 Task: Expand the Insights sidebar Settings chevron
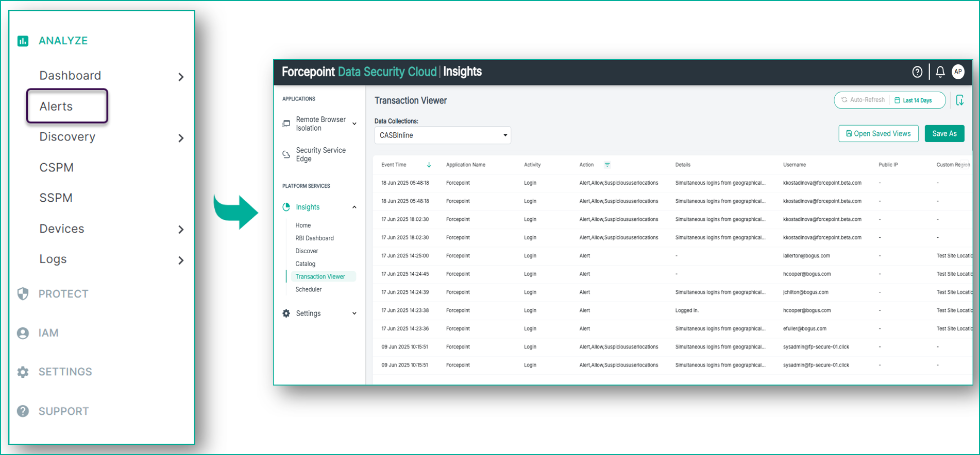click(x=354, y=313)
